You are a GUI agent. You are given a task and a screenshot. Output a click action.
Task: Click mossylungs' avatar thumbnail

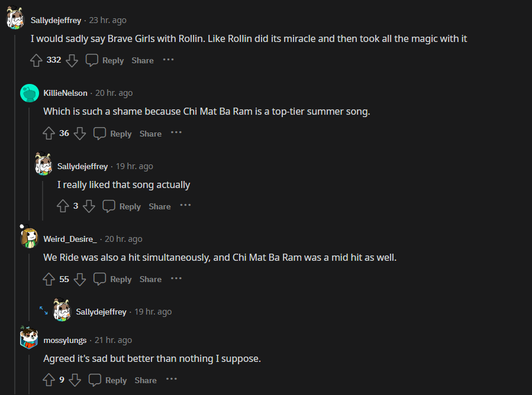pos(29,339)
